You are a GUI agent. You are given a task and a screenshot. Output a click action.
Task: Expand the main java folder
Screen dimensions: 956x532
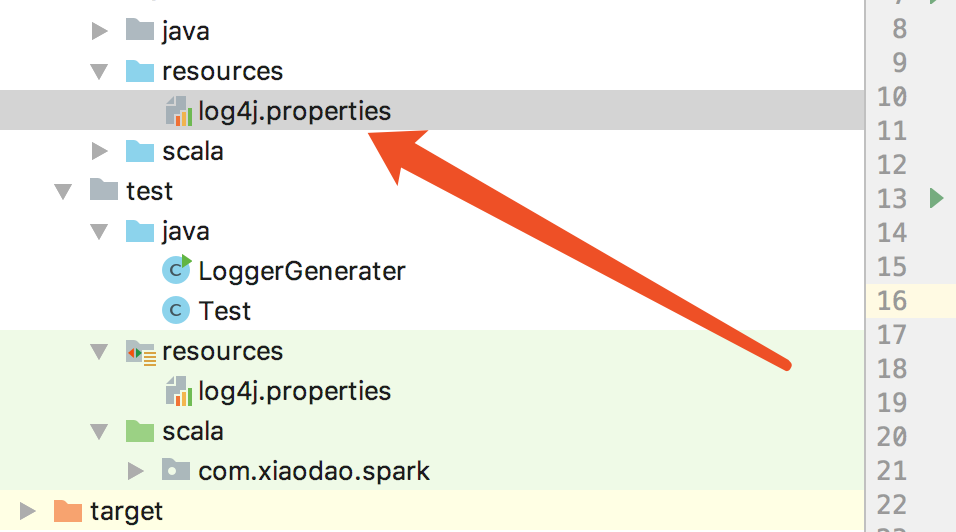[99, 31]
